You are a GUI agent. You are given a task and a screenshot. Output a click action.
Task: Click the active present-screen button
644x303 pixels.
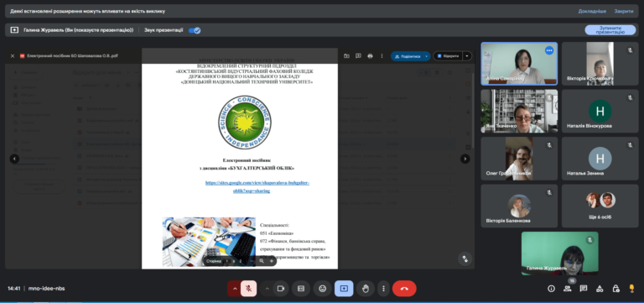[x=344, y=289]
